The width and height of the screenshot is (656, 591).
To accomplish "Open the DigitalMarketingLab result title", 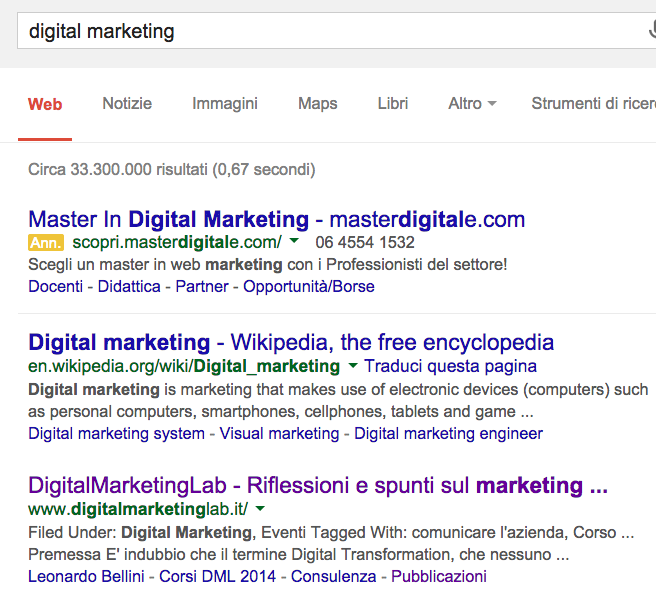I will coord(318,485).
